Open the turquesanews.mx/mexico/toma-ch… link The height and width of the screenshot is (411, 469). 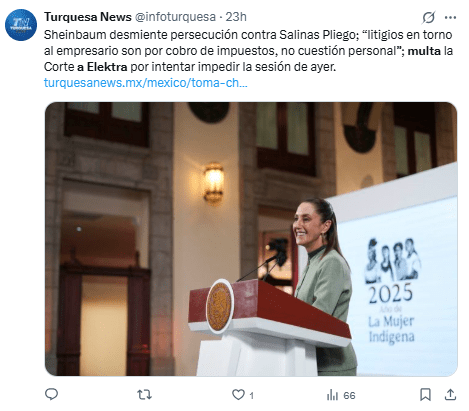pyautogui.click(x=146, y=83)
